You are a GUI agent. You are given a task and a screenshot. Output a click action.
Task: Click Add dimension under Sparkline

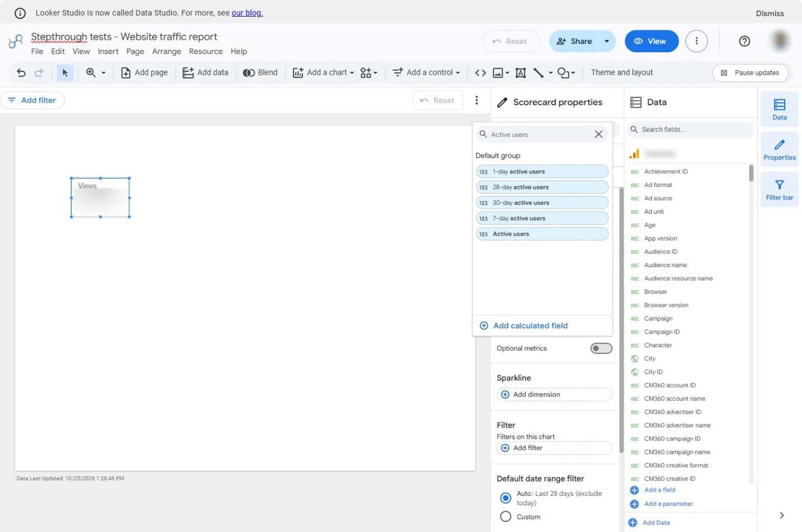point(554,394)
